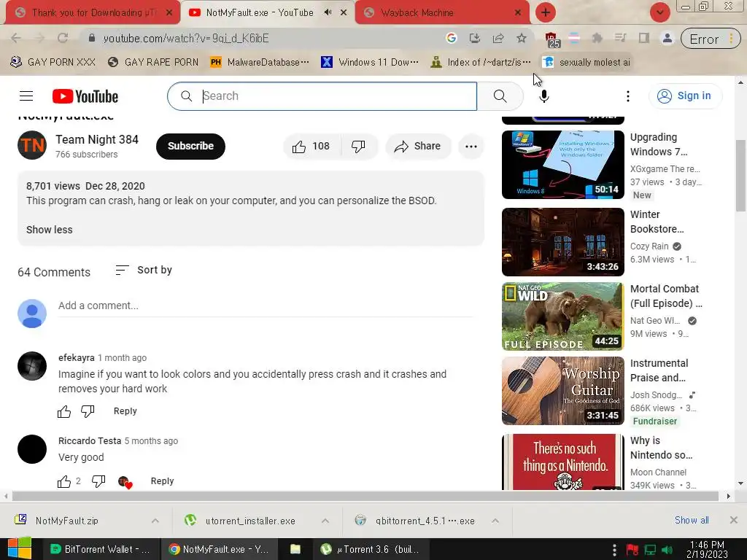This screenshot has width=747, height=560.
Task: Open more actions ellipsis under video
Action: (471, 146)
